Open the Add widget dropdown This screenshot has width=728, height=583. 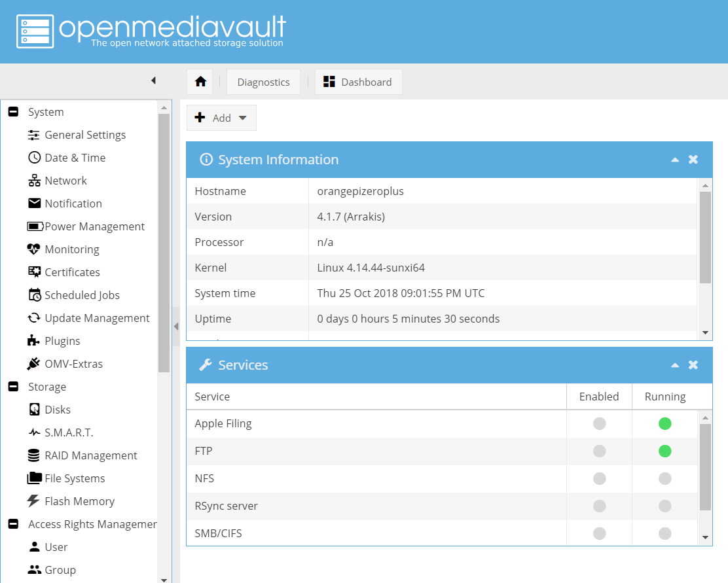[x=221, y=118]
